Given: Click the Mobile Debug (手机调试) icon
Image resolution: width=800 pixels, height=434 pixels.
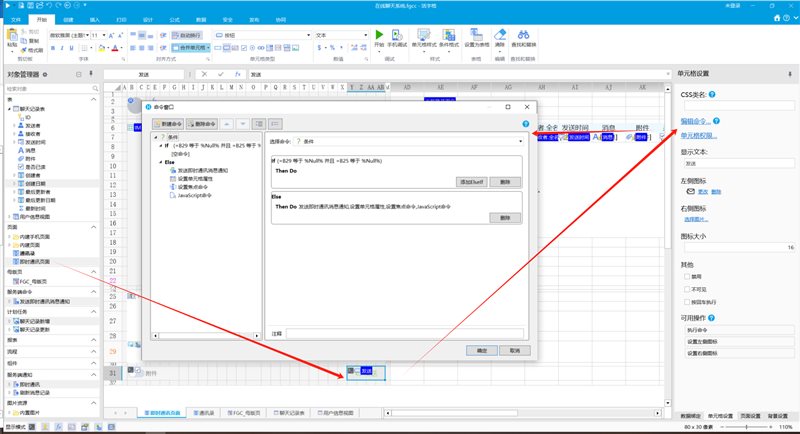Looking at the screenshot, I should tap(397, 35).
